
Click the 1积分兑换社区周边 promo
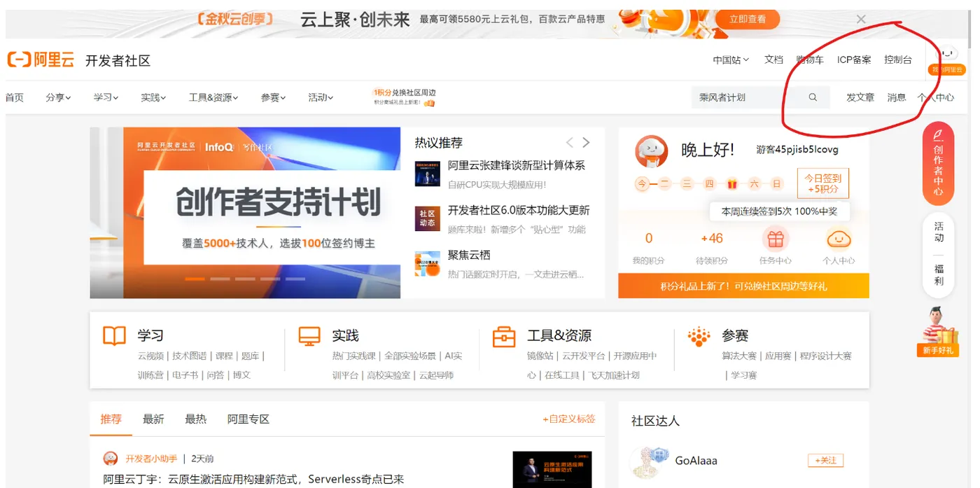click(405, 97)
